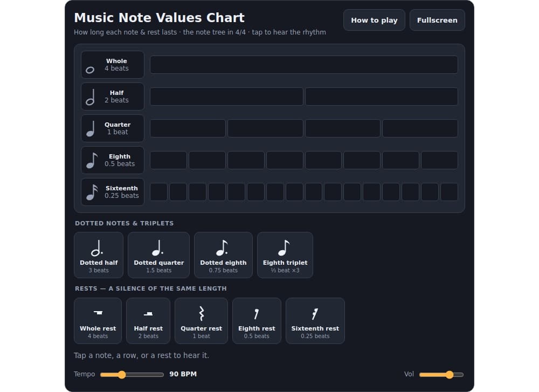This screenshot has height=392, width=539.
Task: Click the 'Sixteenth rest' label text
Action: click(x=315, y=328)
